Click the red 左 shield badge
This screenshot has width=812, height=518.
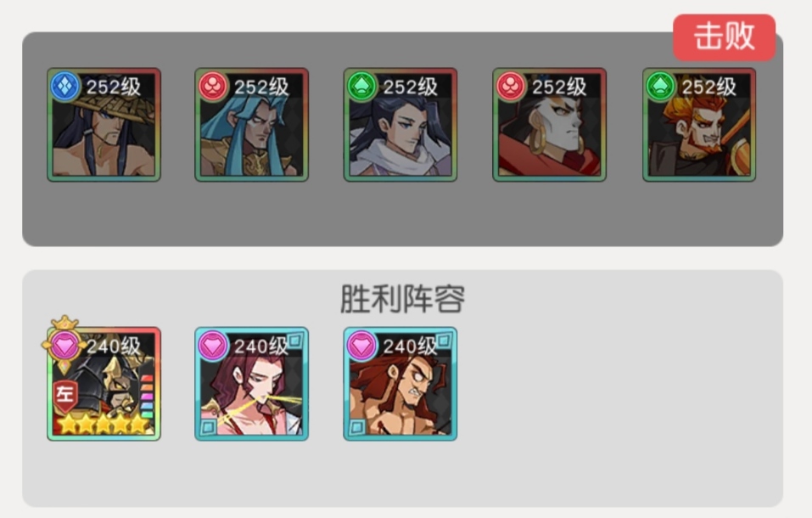click(65, 396)
